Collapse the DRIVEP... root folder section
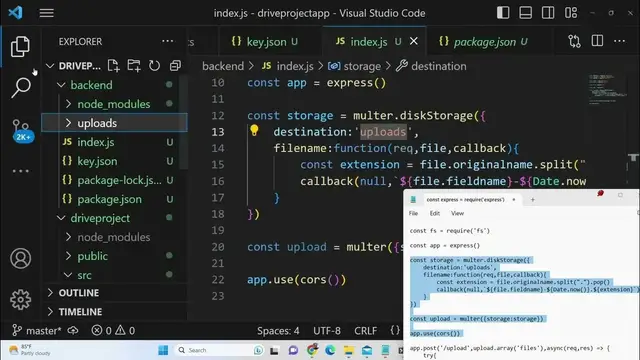The image size is (640, 360). [x=50, y=66]
